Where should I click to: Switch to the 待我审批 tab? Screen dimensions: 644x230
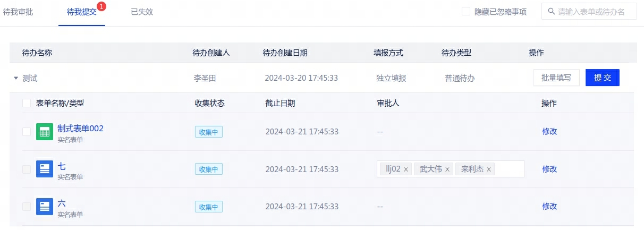tap(18, 12)
